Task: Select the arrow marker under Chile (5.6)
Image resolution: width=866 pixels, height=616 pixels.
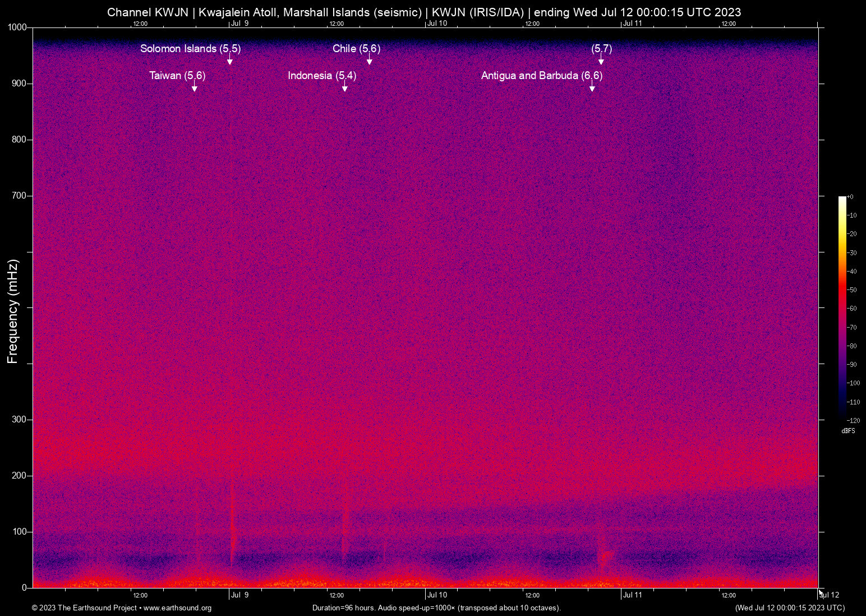Action: click(x=370, y=59)
